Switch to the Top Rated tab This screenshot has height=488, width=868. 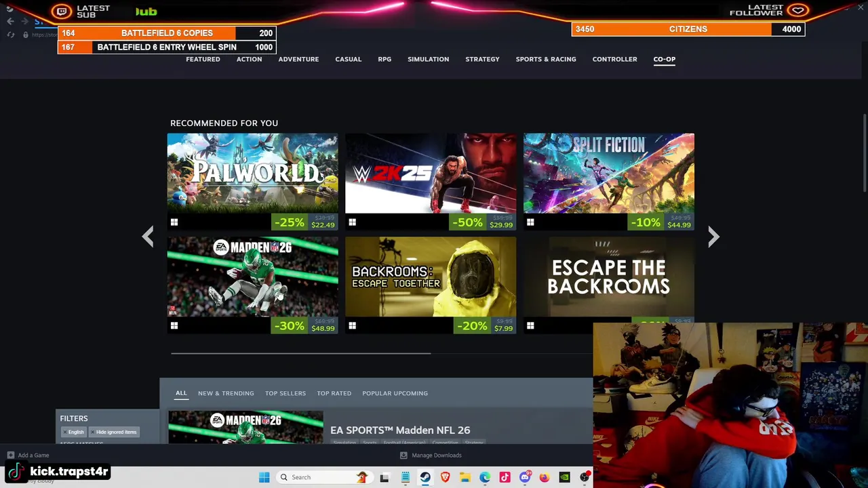[334, 393]
